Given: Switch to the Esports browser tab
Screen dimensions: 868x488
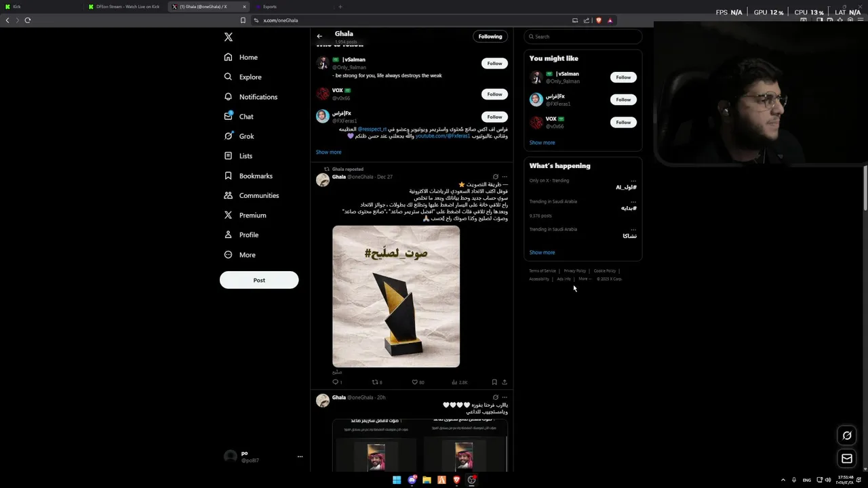Looking at the screenshot, I should 292,7.
